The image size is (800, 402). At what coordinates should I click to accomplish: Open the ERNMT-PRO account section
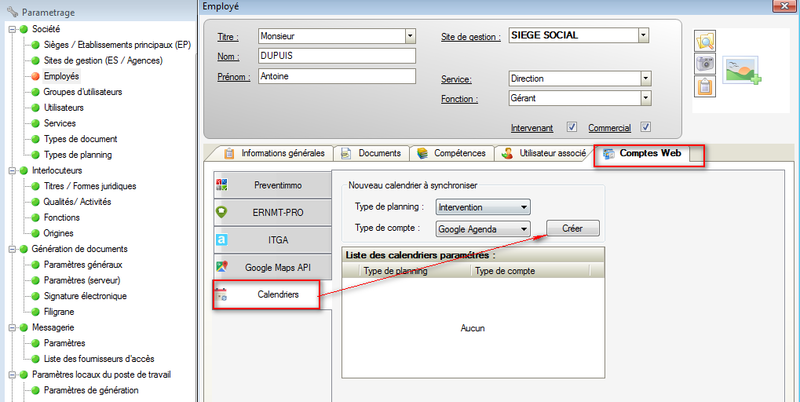click(271, 212)
